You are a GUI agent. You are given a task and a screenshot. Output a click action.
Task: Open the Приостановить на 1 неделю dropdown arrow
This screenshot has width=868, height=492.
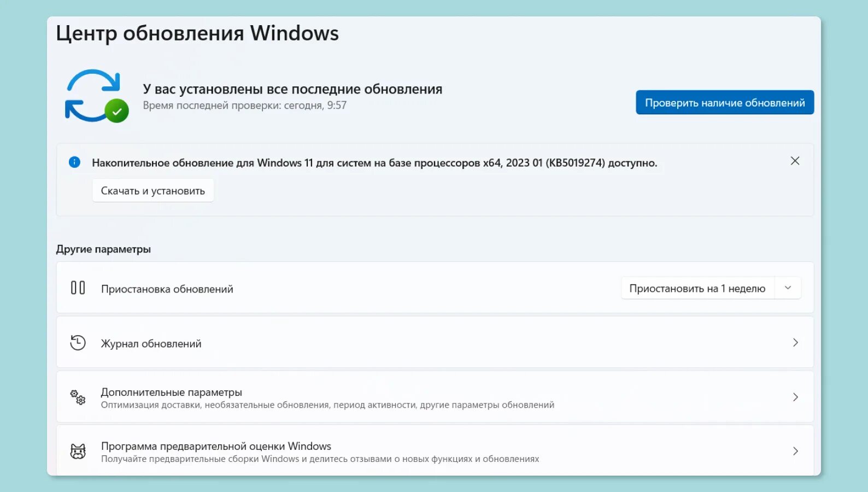(788, 288)
